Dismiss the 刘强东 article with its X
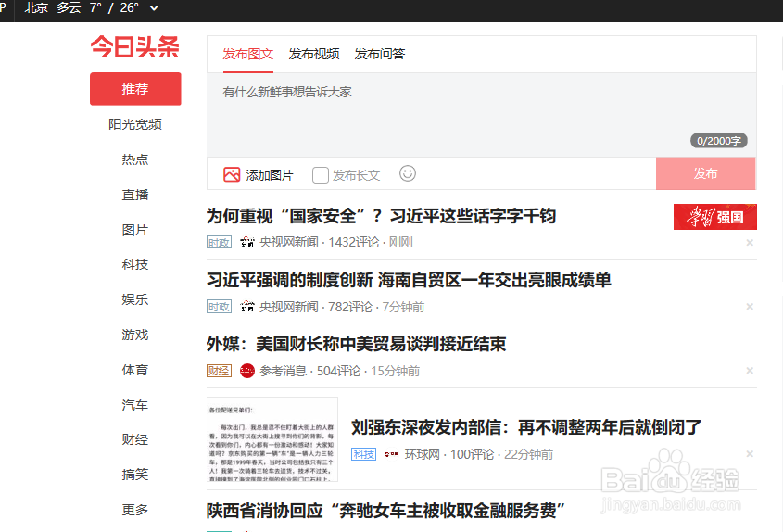This screenshot has height=532, width=783. 750,453
